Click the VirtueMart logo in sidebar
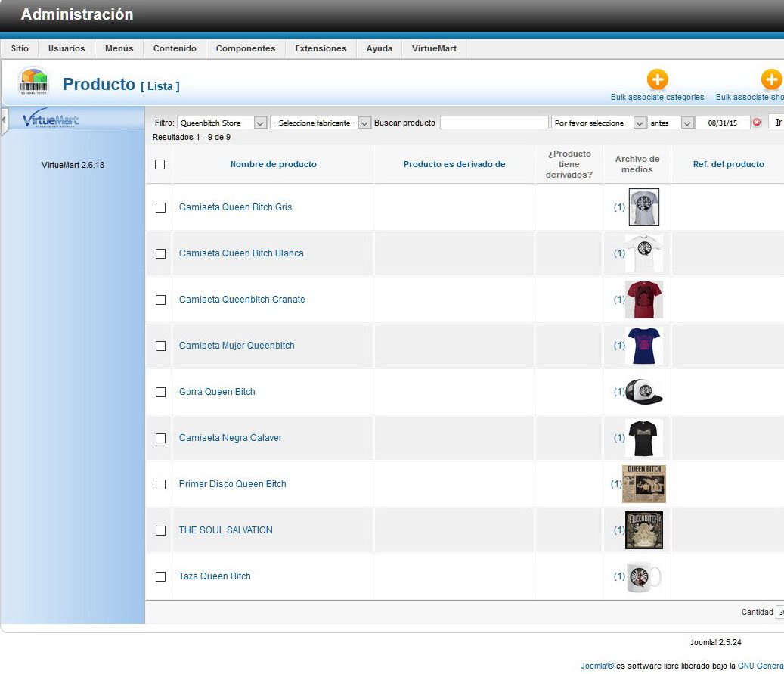Screen dimensions: 784x674 51,119
